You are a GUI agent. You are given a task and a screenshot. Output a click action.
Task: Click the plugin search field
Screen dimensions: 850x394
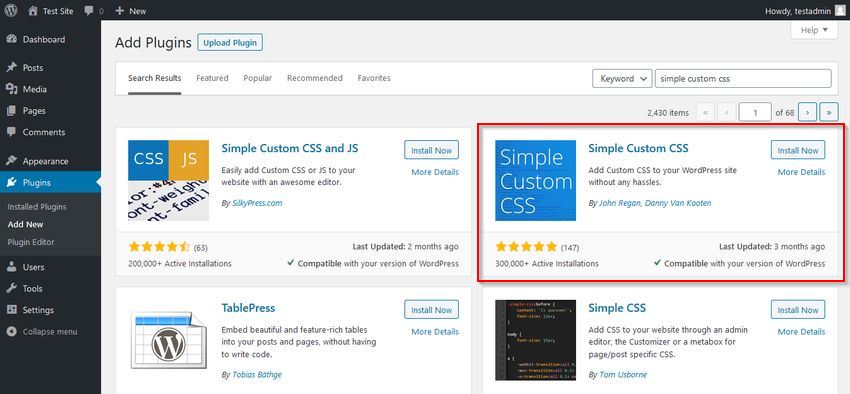(743, 79)
